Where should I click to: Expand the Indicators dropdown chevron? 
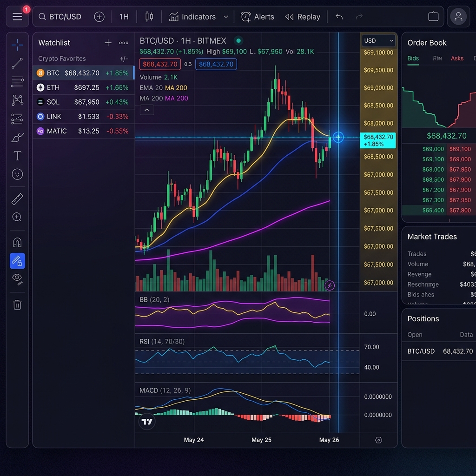point(225,17)
